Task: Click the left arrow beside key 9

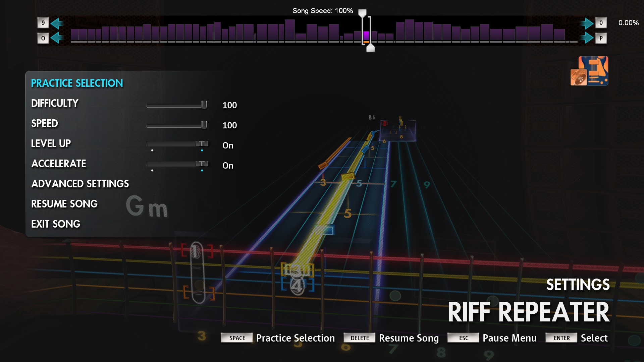Action: (x=57, y=23)
